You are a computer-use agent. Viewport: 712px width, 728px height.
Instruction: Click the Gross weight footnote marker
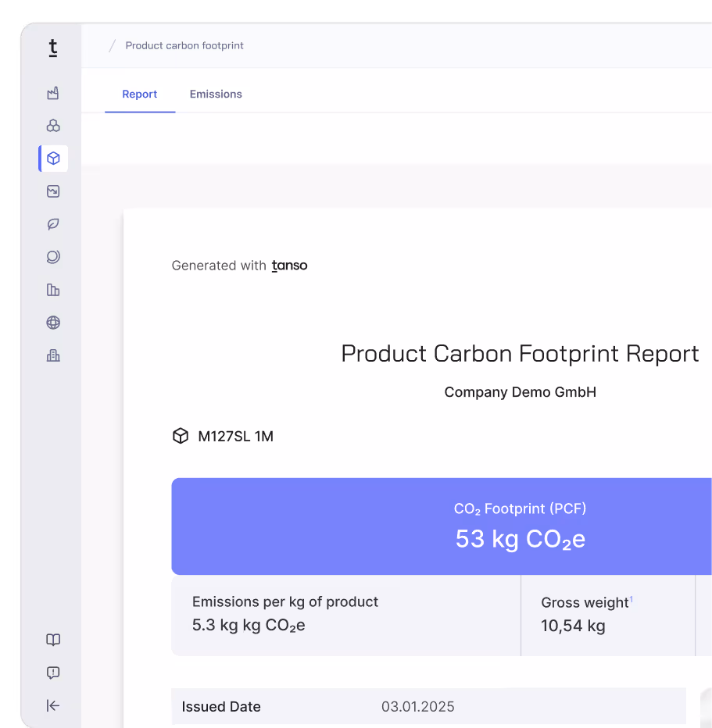(x=631, y=599)
